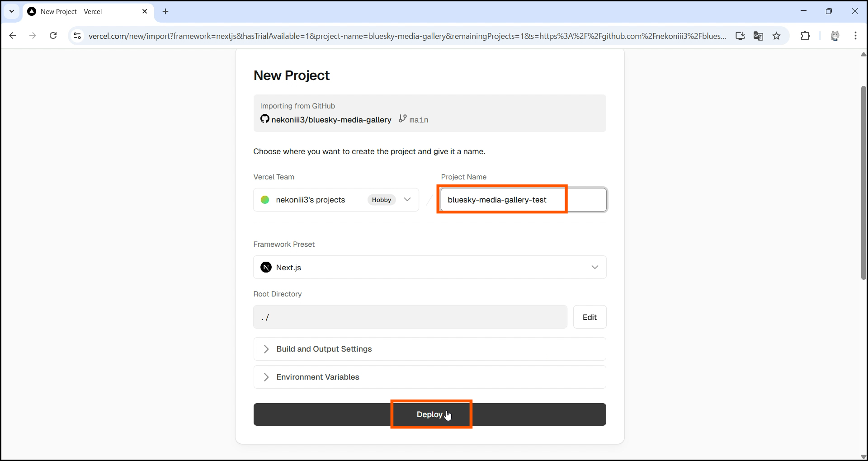Click the Project Name input field
868x461 pixels.
[524, 200]
